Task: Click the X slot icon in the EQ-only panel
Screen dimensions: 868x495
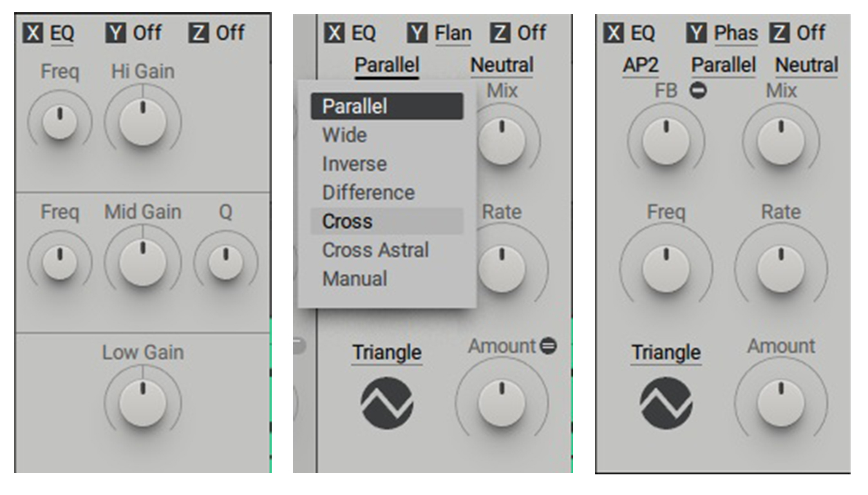Action: [x=33, y=32]
